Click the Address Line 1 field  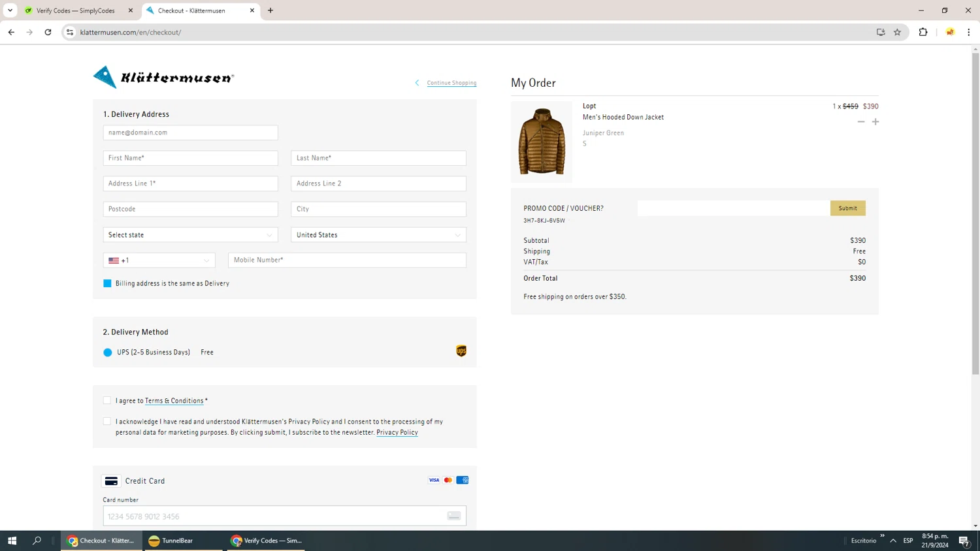tap(190, 183)
